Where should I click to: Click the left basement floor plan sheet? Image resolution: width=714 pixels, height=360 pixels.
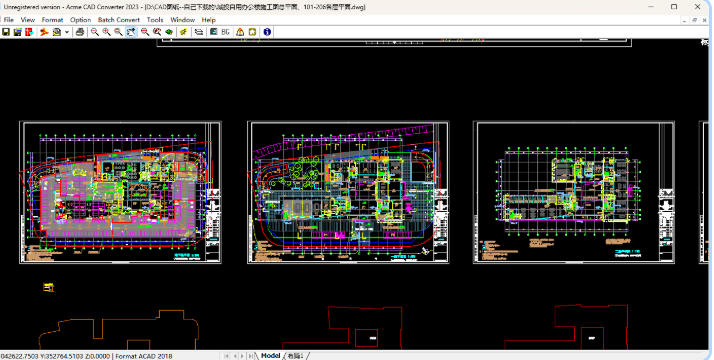[120, 192]
